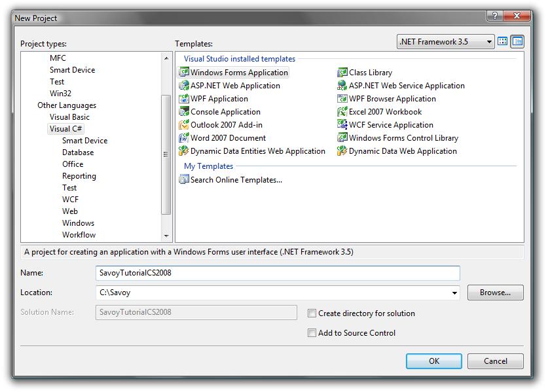Click the dialog help question mark button
Image resolution: width=548 pixels, height=392 pixels.
pyautogui.click(x=494, y=15)
